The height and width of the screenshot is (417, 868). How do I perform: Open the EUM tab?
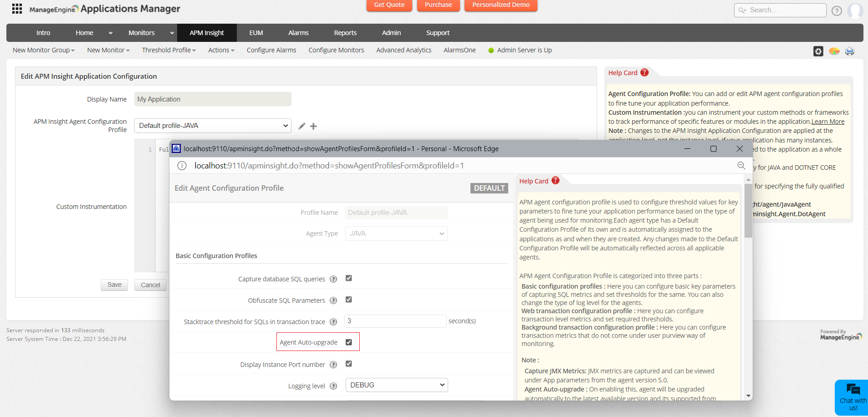pyautogui.click(x=256, y=33)
